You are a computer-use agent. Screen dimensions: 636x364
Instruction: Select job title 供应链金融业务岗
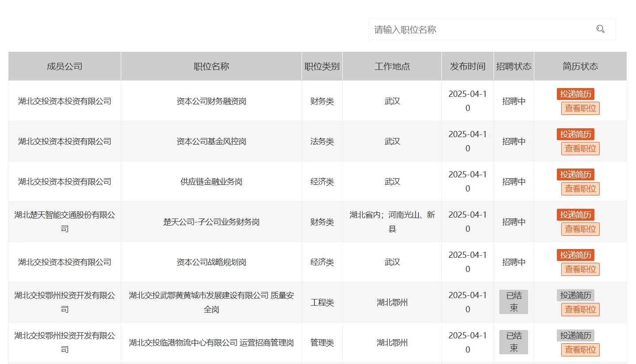[x=211, y=182]
